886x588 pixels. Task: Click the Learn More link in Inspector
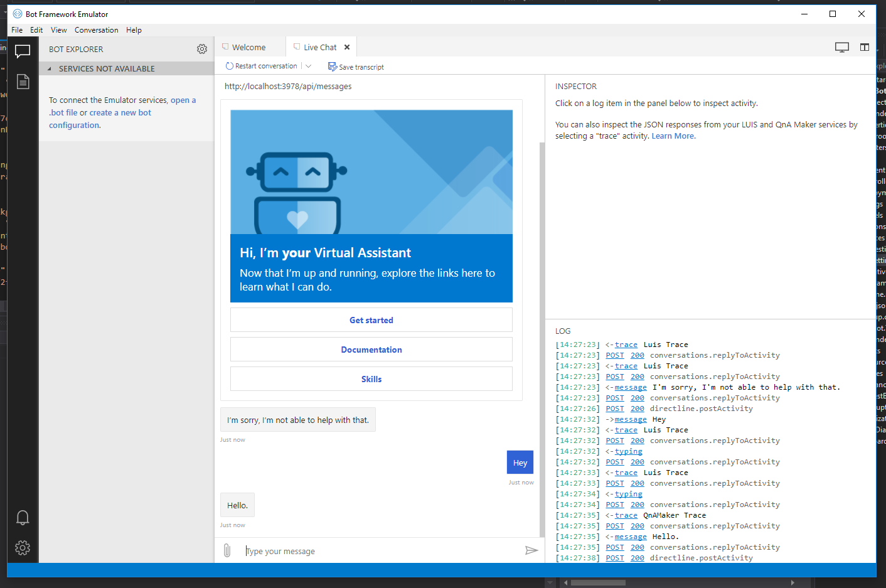(x=673, y=136)
